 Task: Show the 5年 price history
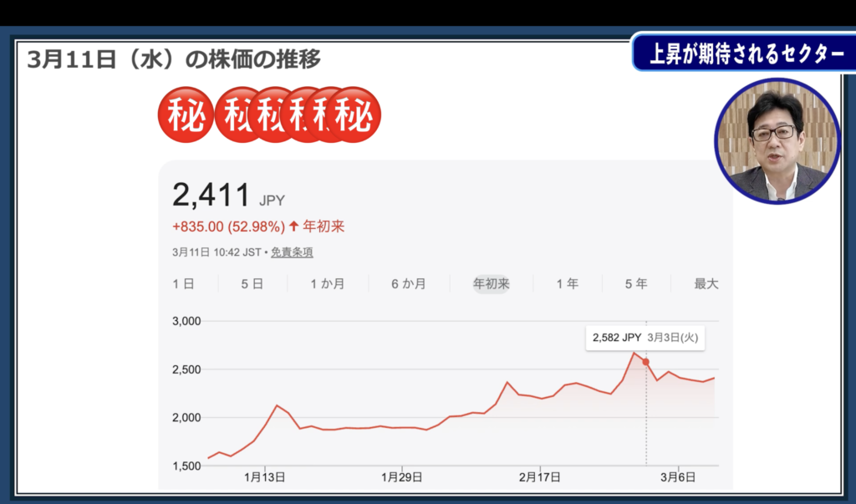point(635,284)
